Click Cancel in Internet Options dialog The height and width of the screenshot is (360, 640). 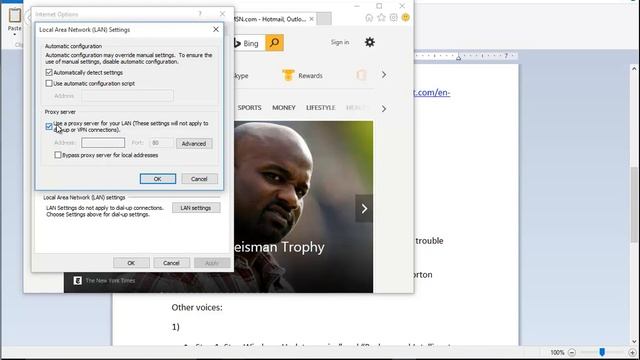pyautogui.click(x=171, y=263)
